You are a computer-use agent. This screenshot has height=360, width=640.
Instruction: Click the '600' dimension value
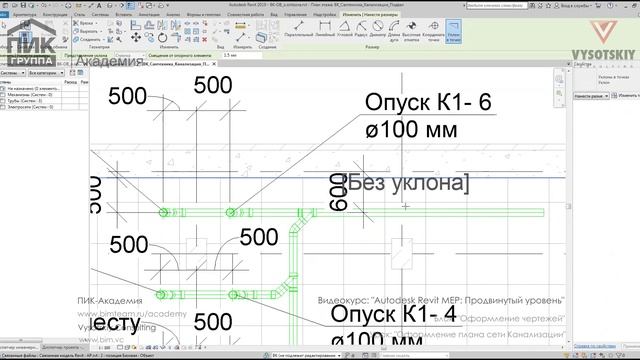click(x=338, y=192)
